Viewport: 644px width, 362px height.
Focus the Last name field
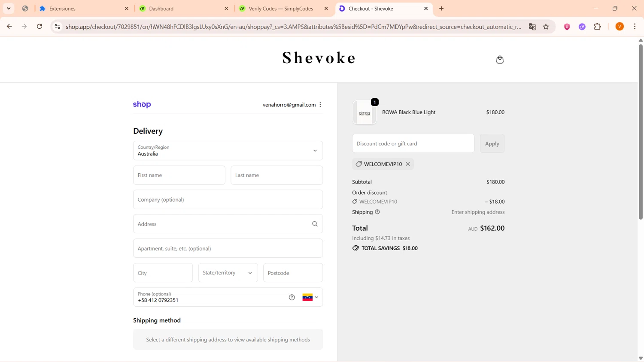click(x=277, y=175)
